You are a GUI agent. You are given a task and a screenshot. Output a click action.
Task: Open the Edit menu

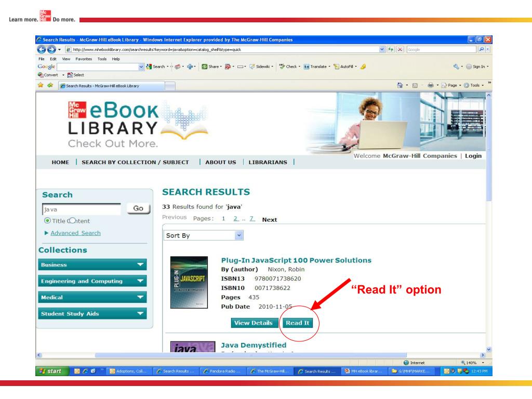[x=53, y=59]
